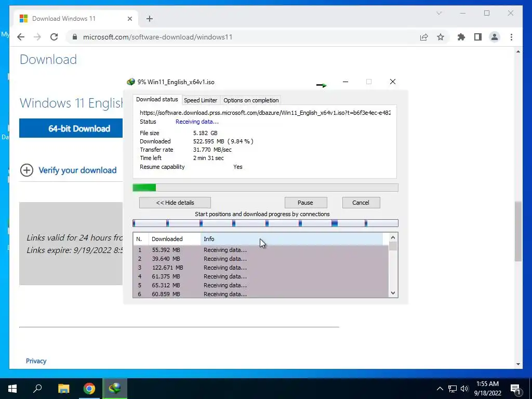Open a new tab with the plus button
Image resolution: width=532 pixels, height=399 pixels.
pos(150,19)
